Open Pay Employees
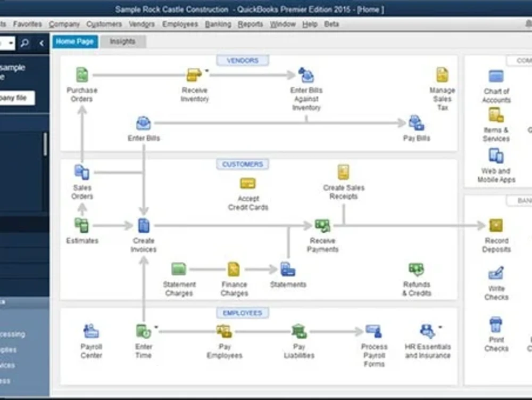The image size is (532, 400). pos(225,331)
